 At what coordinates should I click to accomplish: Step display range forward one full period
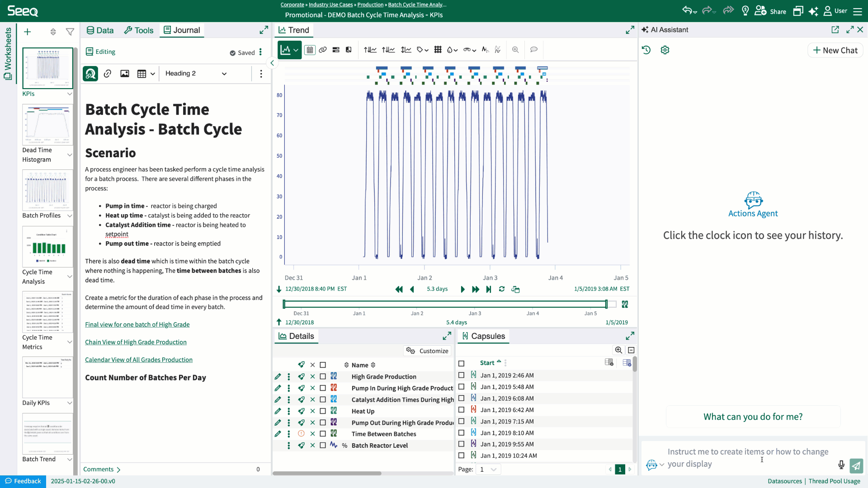click(476, 289)
